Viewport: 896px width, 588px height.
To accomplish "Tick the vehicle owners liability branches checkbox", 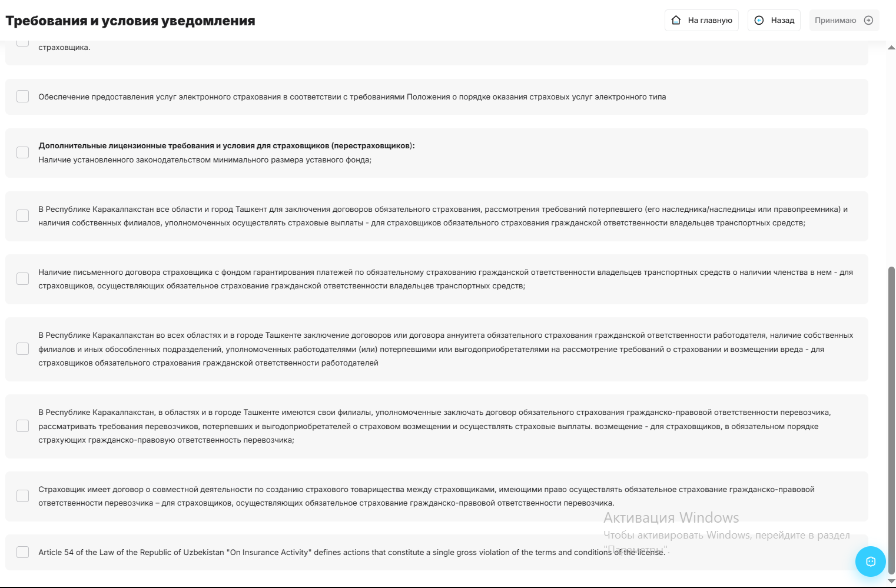I will [23, 216].
